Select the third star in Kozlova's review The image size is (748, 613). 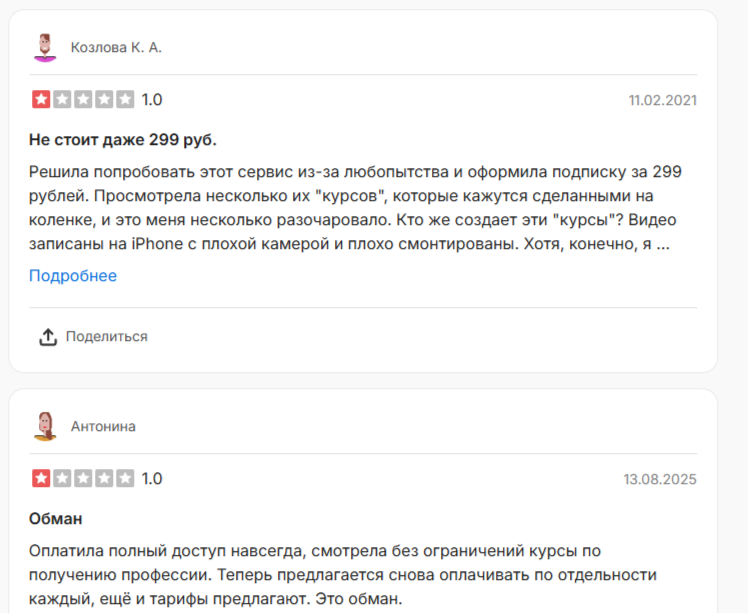[83, 99]
